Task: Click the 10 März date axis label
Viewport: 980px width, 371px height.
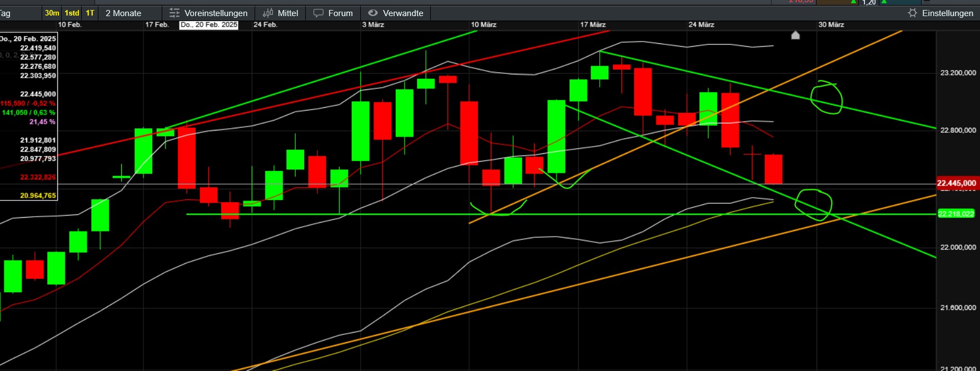Action: 484,25
